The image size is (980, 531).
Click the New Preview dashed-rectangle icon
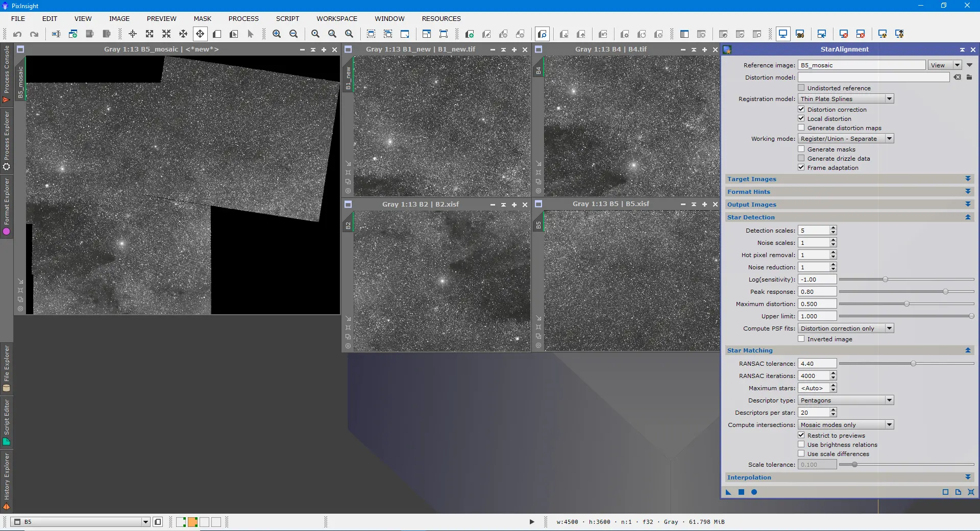pos(371,34)
